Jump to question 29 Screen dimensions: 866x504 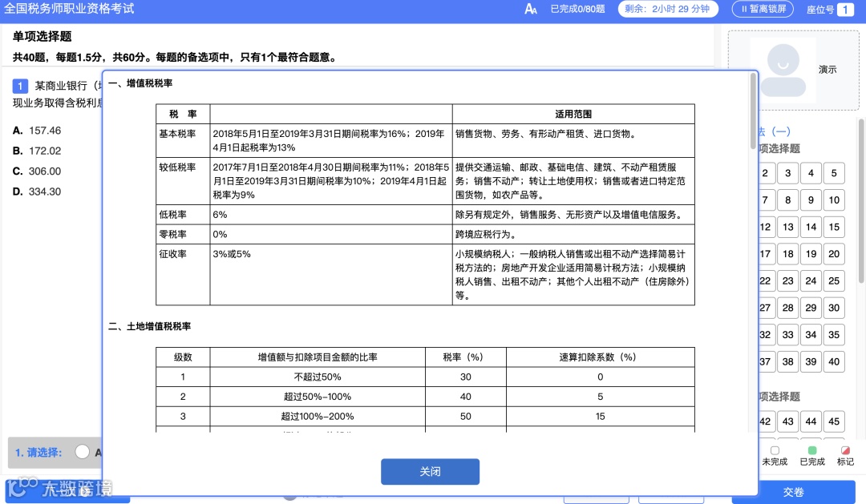pos(811,308)
